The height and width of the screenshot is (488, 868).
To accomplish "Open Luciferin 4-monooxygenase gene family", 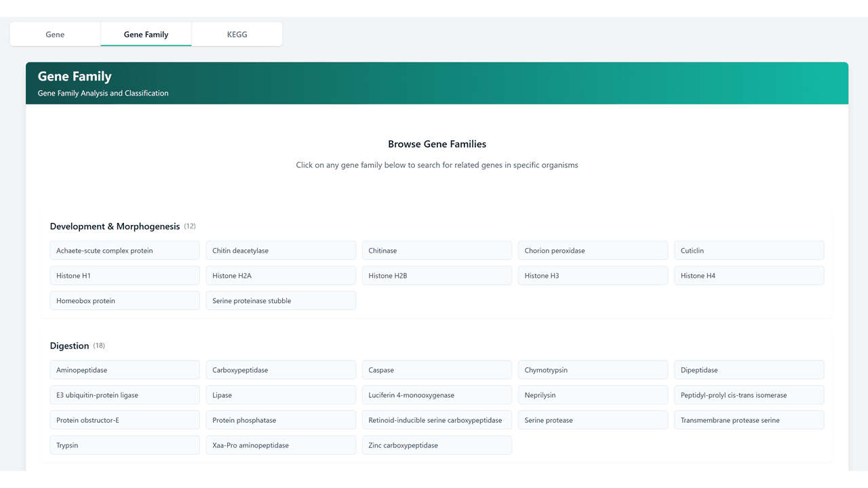I will (x=437, y=395).
